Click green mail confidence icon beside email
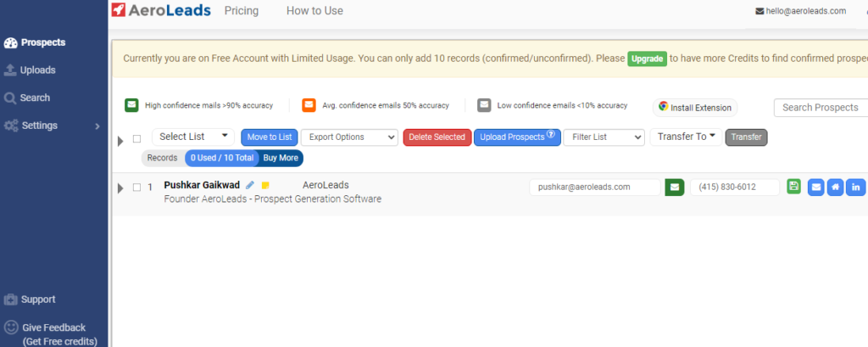This screenshot has height=347, width=868. [674, 187]
